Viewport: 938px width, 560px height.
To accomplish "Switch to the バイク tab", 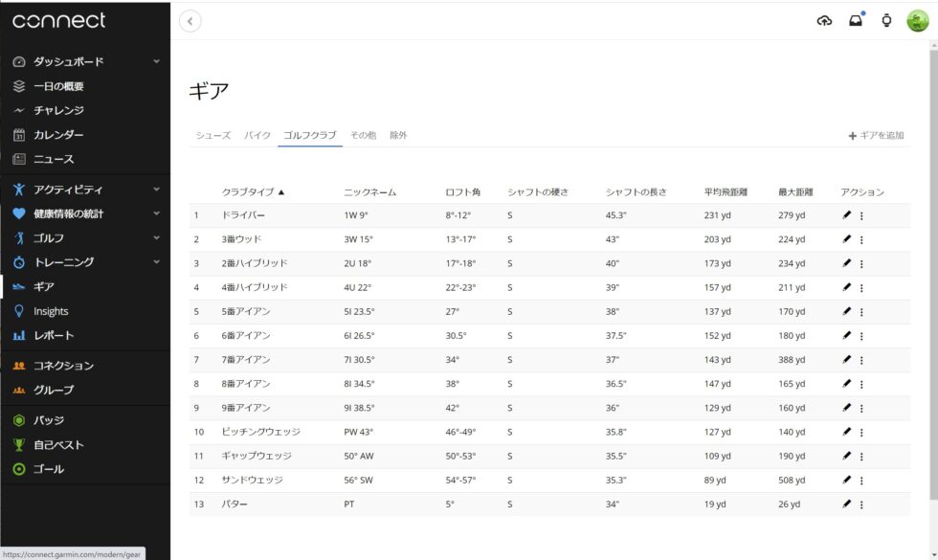I will pos(257,136).
